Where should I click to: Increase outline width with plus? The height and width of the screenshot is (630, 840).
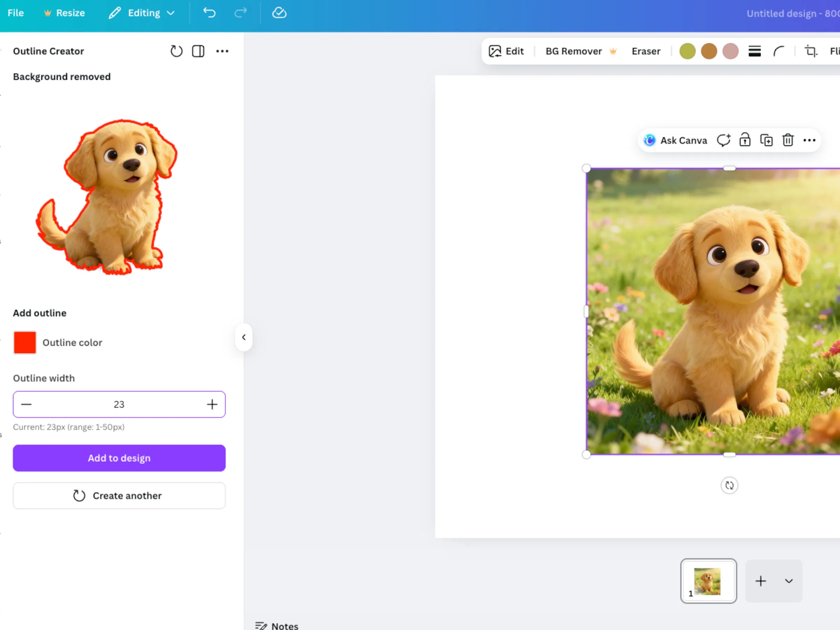point(212,405)
